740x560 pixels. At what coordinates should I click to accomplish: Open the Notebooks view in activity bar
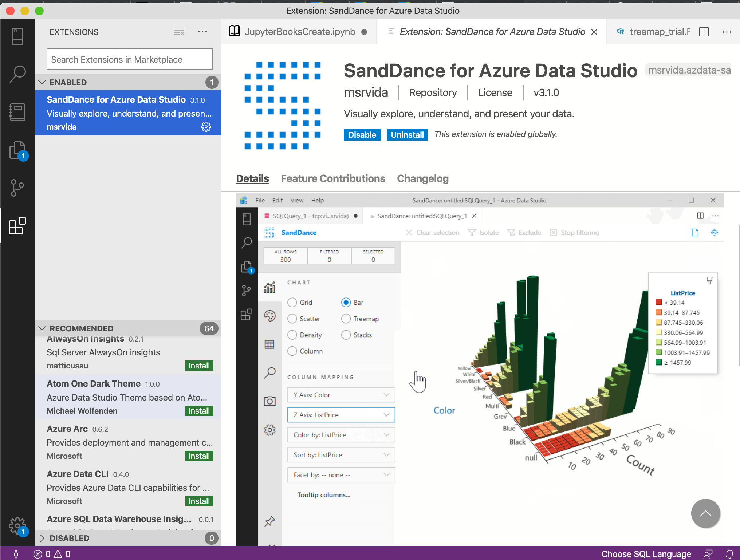17,112
